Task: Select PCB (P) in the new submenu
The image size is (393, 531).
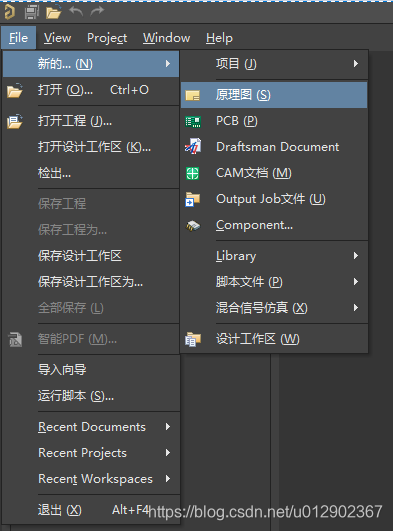Action: click(x=274, y=121)
